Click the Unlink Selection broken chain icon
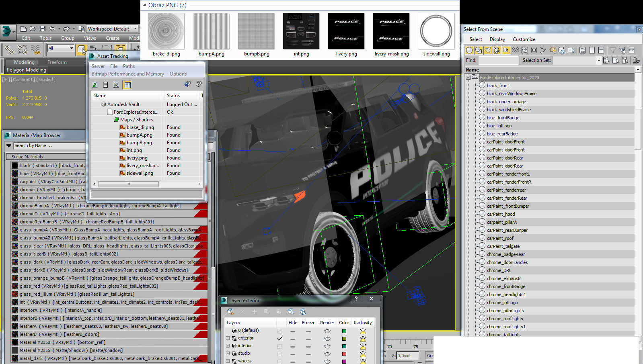 23,49
